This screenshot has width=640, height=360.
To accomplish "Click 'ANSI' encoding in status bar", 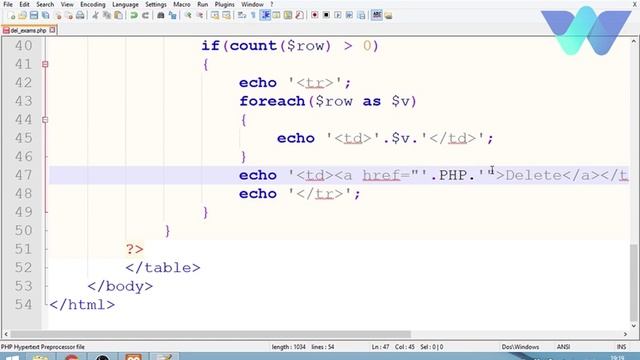I will pyautogui.click(x=563, y=347).
